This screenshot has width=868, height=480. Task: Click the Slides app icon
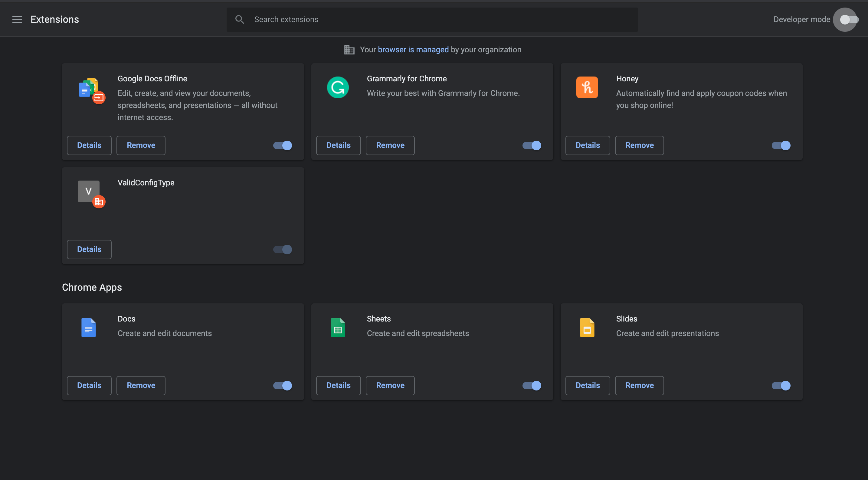pos(587,328)
